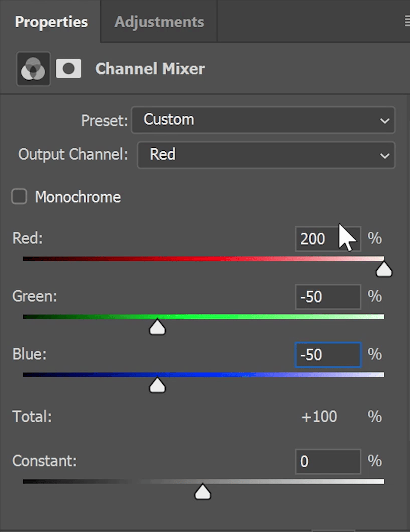Screen dimensions: 410x532
Task: Click the Constant slider thumb handle
Action: pos(202,492)
